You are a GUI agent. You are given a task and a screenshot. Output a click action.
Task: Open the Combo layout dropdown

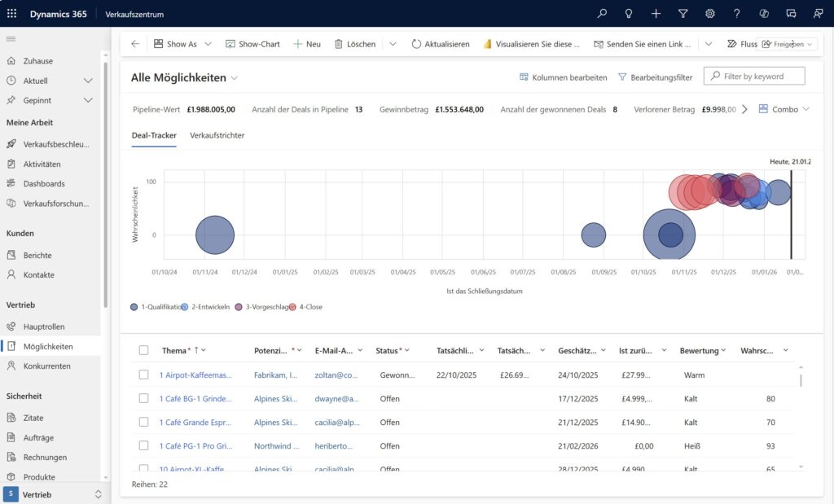(784, 109)
